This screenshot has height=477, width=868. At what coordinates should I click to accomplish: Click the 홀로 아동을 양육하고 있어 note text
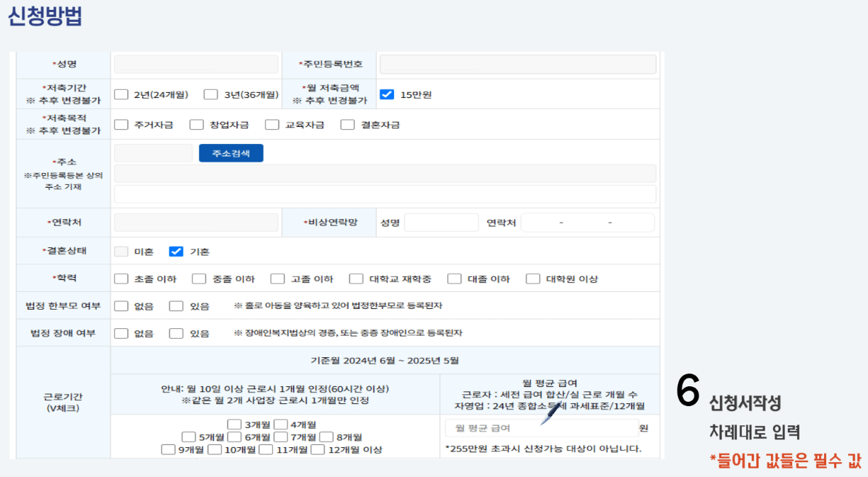pos(339,306)
